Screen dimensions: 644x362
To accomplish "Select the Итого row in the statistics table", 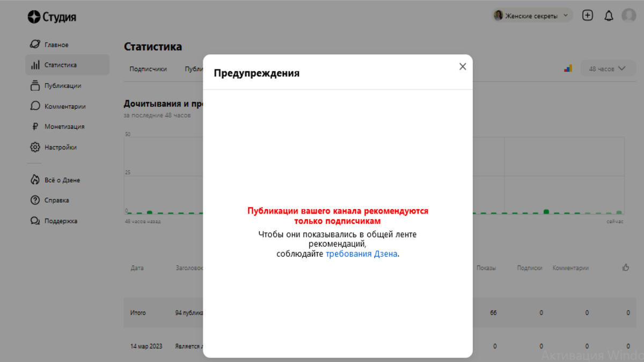I will pyautogui.click(x=138, y=312).
